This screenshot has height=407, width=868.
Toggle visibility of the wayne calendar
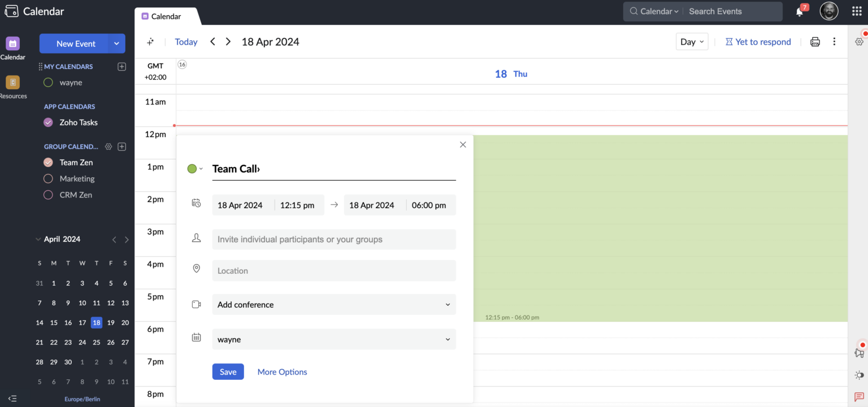(x=48, y=82)
